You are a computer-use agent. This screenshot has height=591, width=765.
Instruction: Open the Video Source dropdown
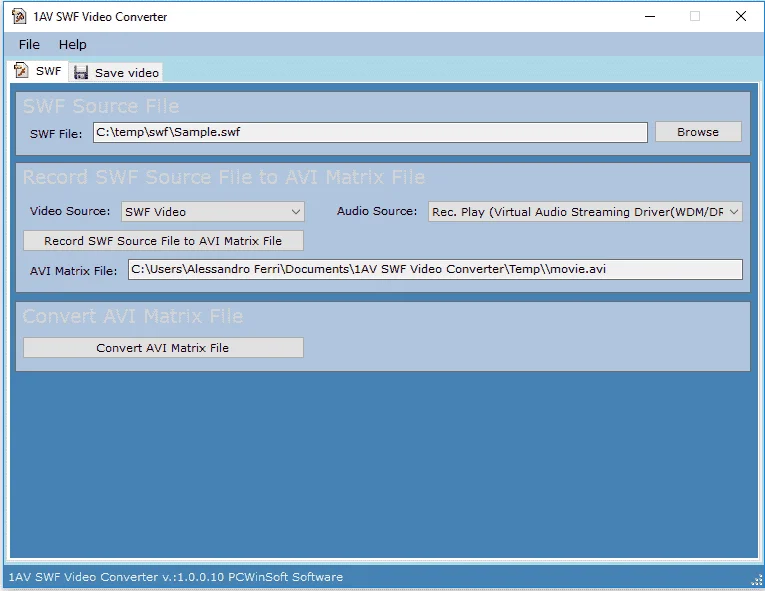(213, 212)
